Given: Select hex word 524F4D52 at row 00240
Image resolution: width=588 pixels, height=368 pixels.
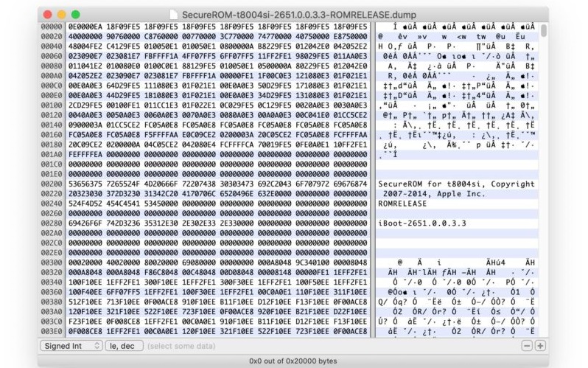Looking at the screenshot, I should click(85, 204).
